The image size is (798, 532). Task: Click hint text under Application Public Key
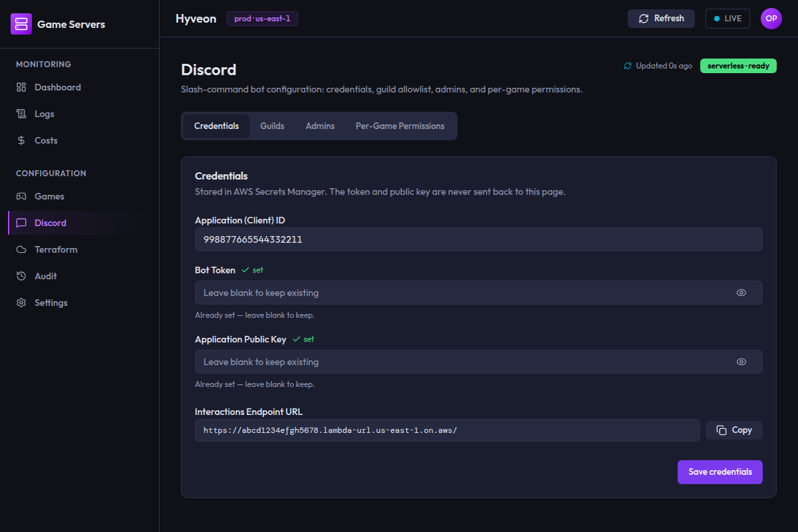click(255, 384)
